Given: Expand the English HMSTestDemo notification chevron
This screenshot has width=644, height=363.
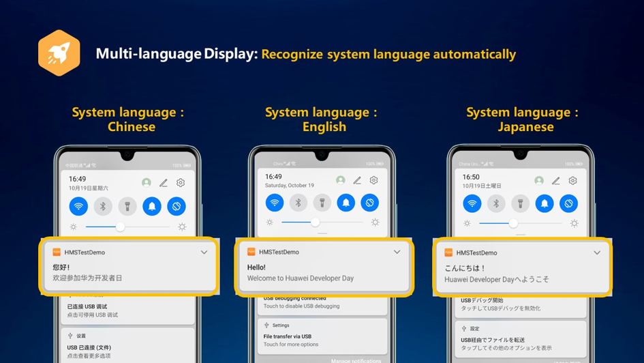Looking at the screenshot, I should (397, 252).
